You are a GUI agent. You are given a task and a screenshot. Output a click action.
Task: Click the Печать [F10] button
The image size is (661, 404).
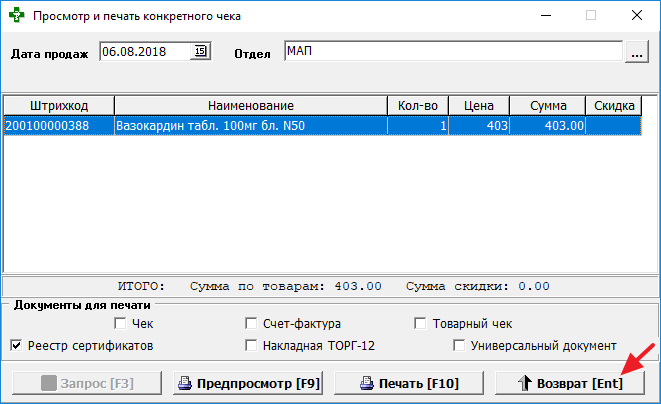click(409, 383)
